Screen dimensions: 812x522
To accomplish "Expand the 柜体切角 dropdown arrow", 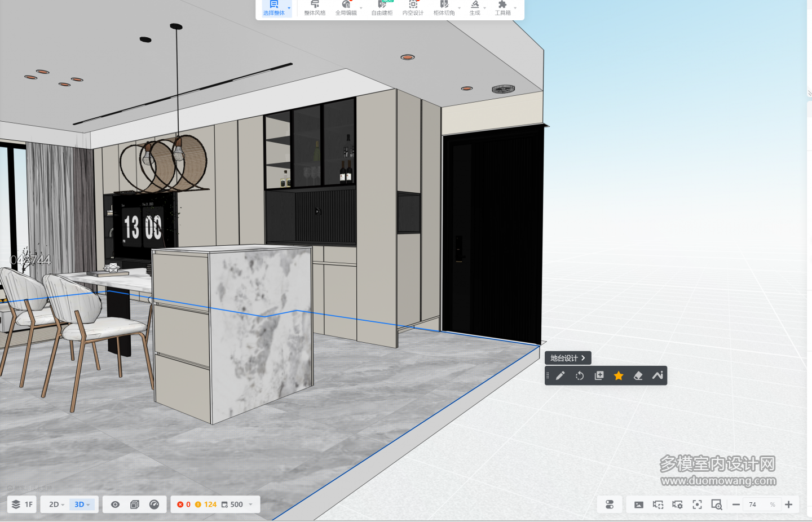I will coord(459,8).
